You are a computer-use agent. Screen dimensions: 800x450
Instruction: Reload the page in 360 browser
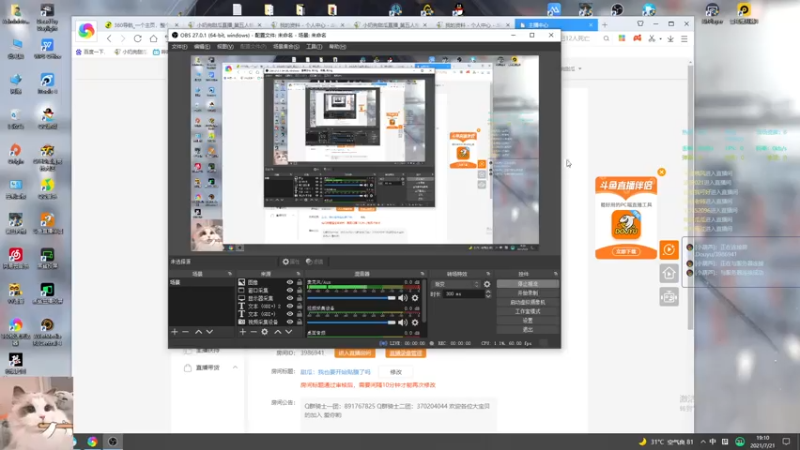click(x=138, y=38)
